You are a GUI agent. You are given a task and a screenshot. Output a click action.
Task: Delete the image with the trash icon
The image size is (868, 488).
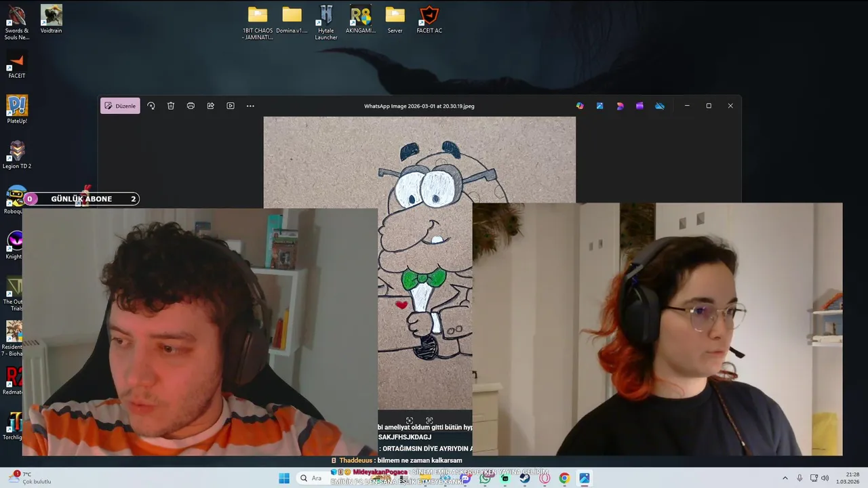pyautogui.click(x=171, y=106)
